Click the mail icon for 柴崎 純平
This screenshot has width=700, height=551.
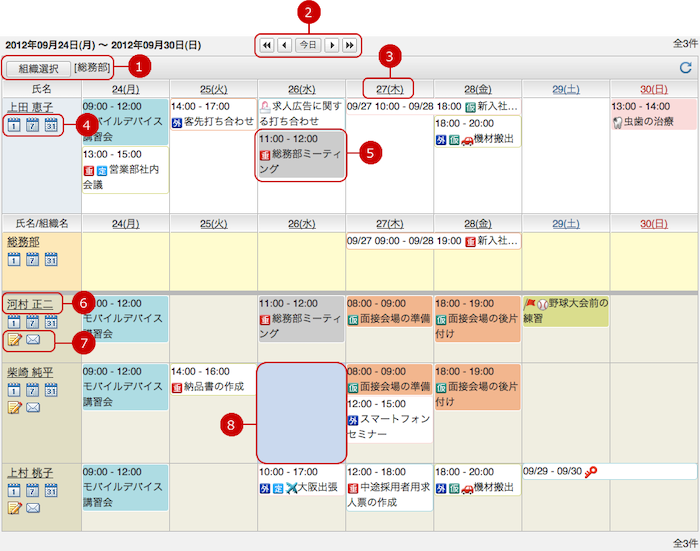(x=33, y=407)
